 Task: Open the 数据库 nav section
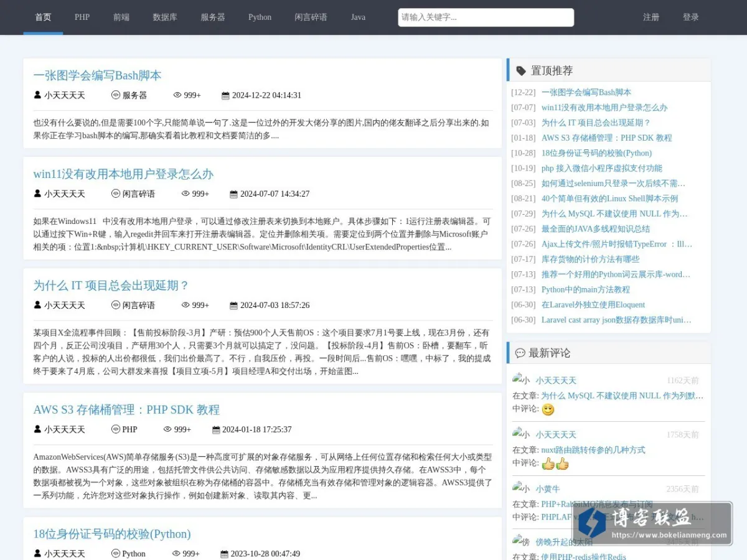(165, 17)
